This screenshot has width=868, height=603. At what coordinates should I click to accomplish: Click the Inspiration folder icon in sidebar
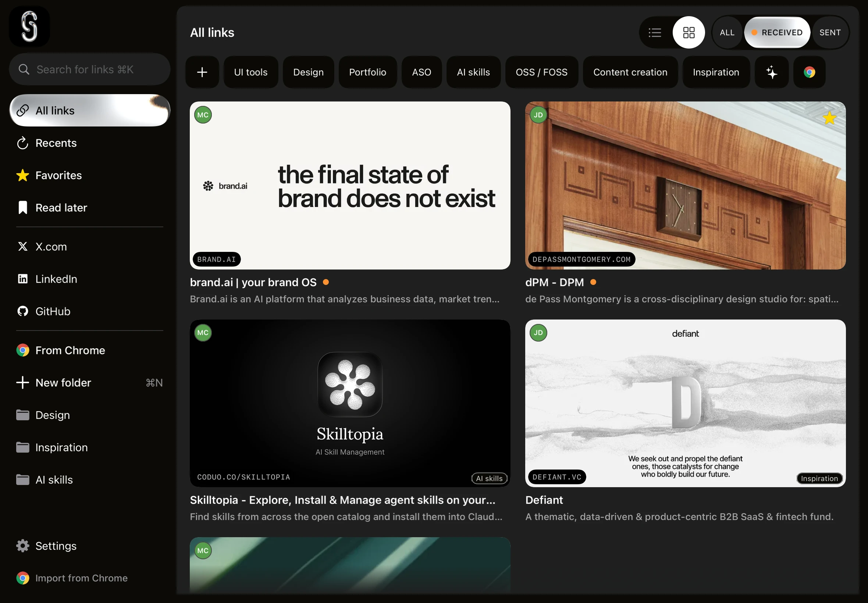[23, 447]
